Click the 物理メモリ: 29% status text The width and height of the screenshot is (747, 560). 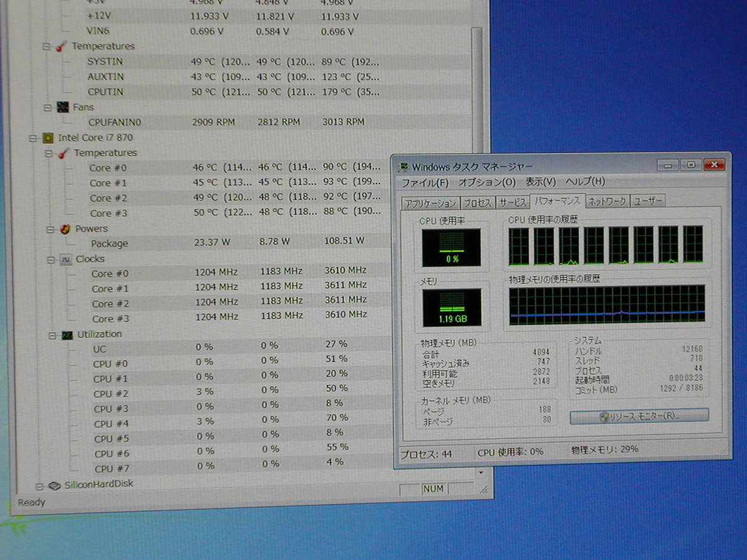click(604, 450)
